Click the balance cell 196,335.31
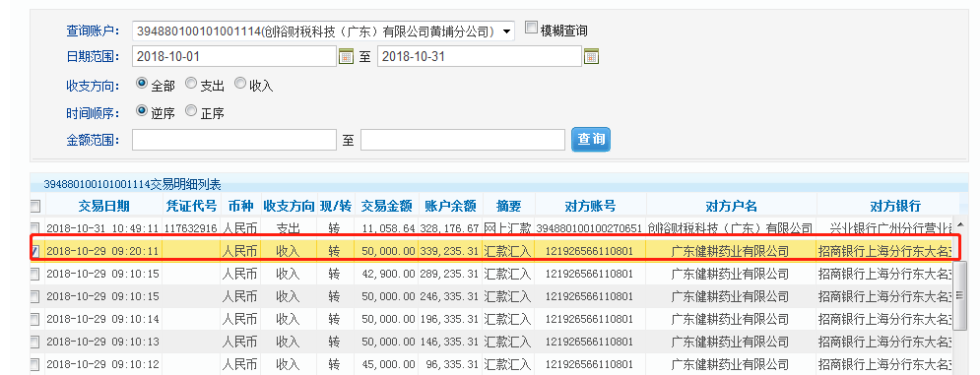 click(x=450, y=319)
